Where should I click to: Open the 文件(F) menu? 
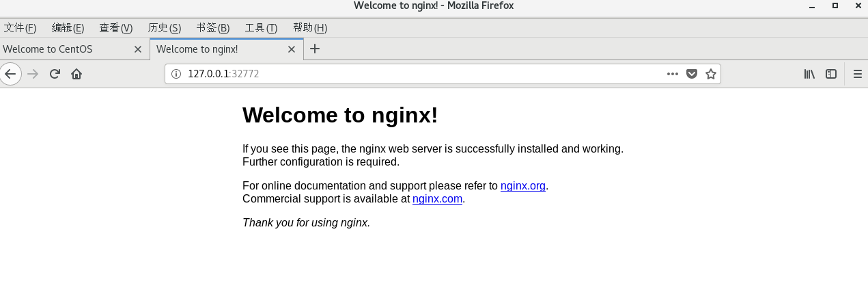click(20, 28)
